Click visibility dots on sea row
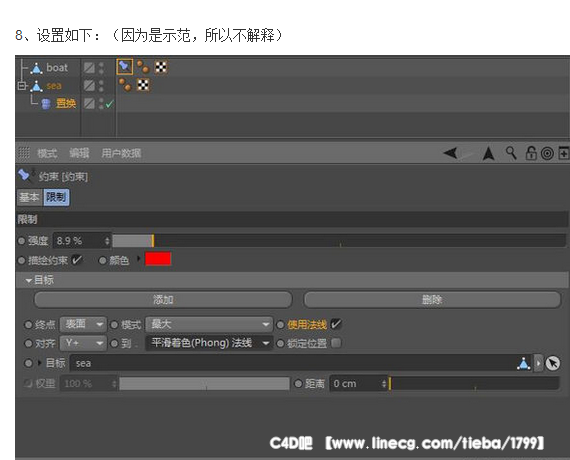This screenshot has width=570, height=460. coord(101,86)
